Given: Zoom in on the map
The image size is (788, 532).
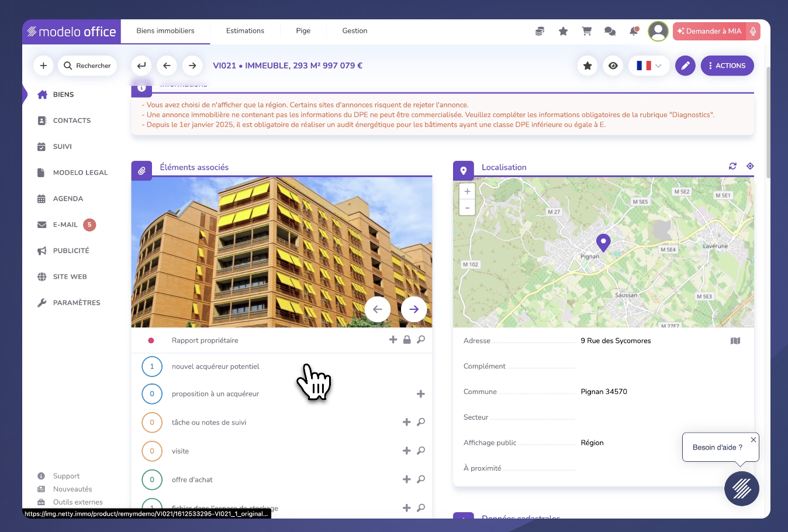Looking at the screenshot, I should pyautogui.click(x=467, y=191).
